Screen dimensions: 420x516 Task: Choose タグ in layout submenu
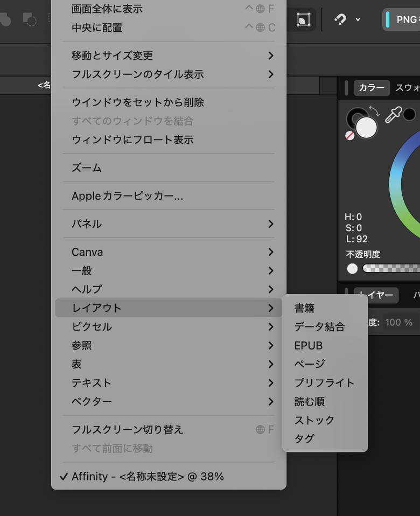coord(325,438)
